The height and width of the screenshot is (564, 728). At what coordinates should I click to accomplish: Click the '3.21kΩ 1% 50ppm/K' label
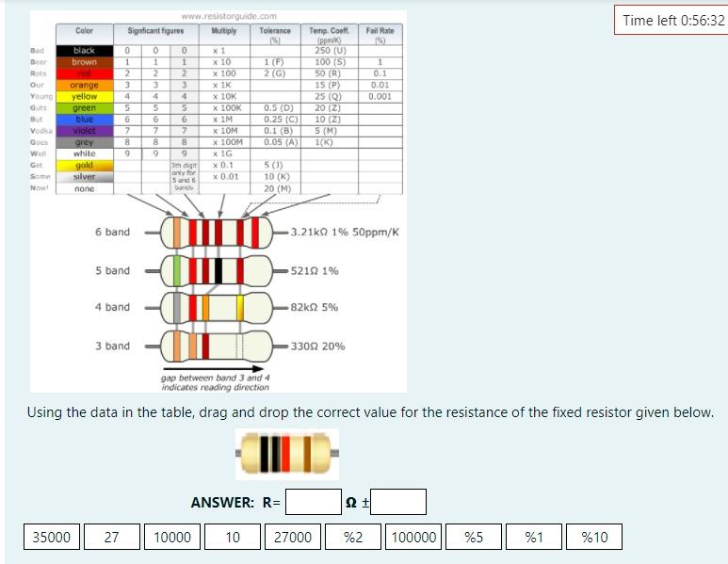point(345,233)
